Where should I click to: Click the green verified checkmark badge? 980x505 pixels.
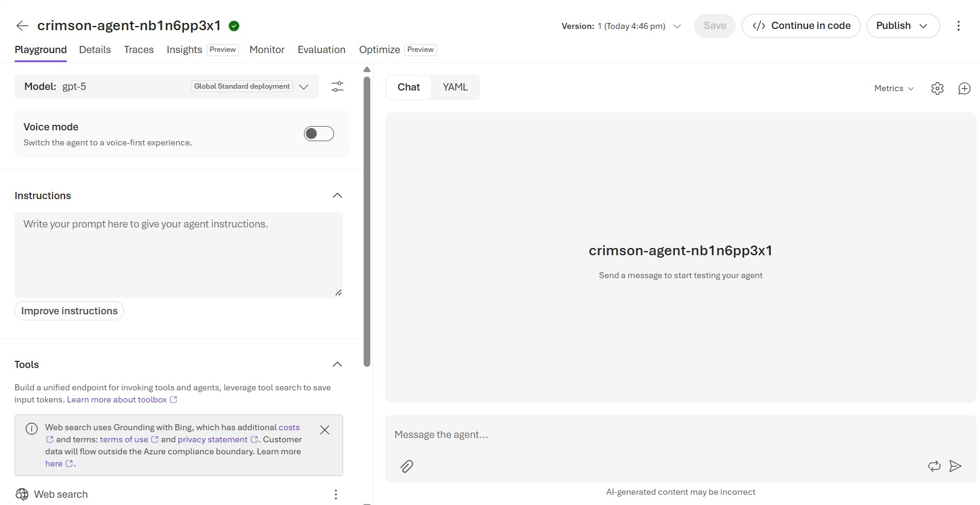coord(234,25)
